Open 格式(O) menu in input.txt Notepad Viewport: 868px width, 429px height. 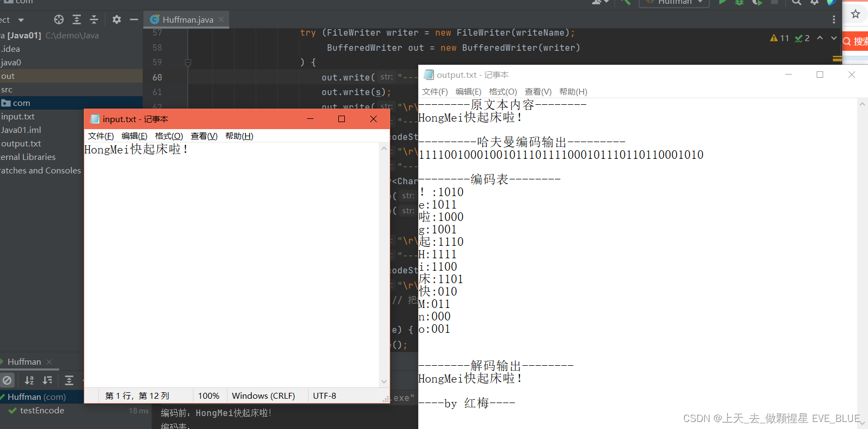click(x=169, y=136)
